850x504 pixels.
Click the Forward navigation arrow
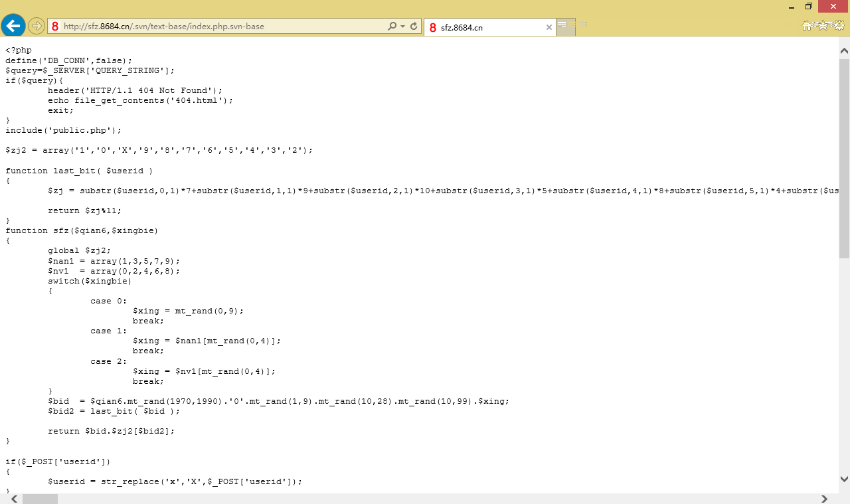(x=36, y=27)
